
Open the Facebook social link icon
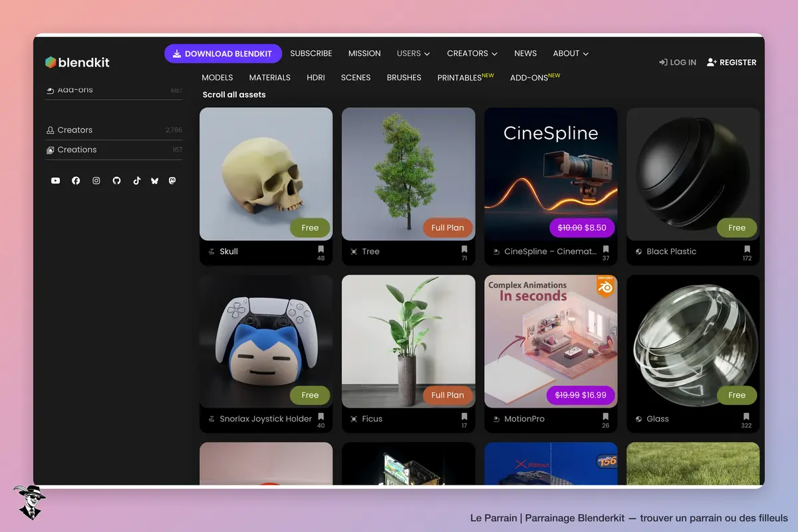(76, 181)
